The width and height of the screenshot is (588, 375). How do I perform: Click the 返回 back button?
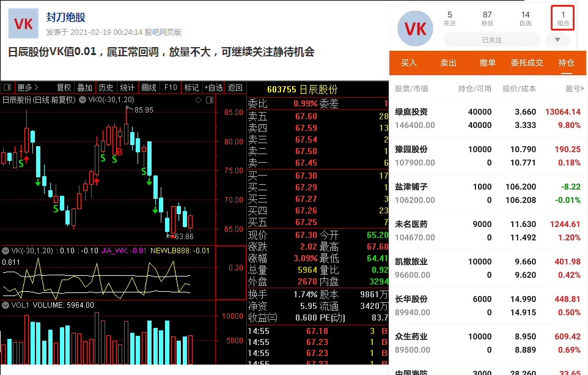(x=235, y=87)
